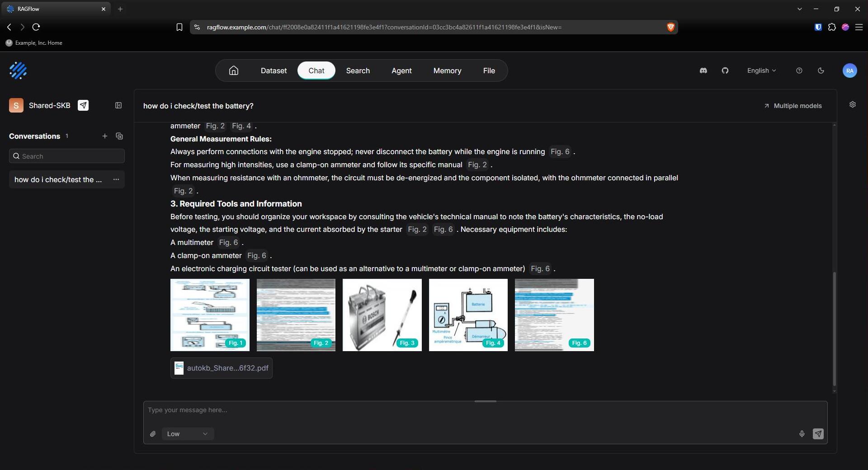Open the Discord community icon
Image resolution: width=868 pixels, height=470 pixels.
(703, 70)
